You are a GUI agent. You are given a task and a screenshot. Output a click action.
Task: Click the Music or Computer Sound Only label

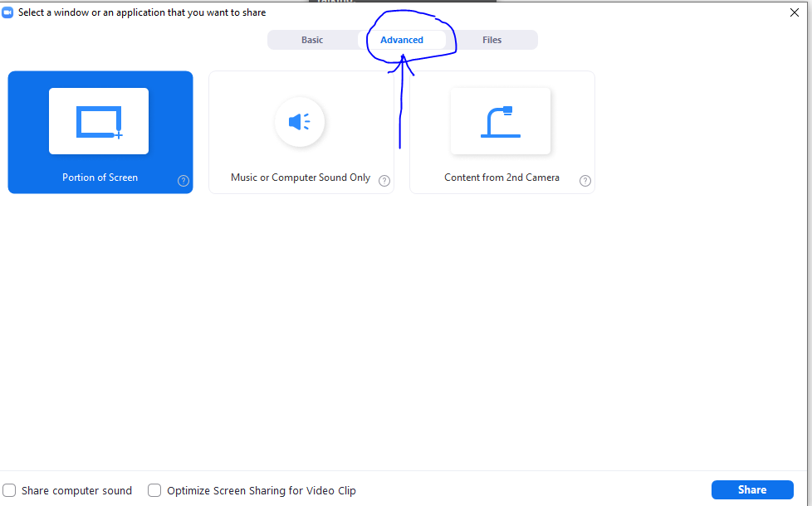pyautogui.click(x=301, y=178)
